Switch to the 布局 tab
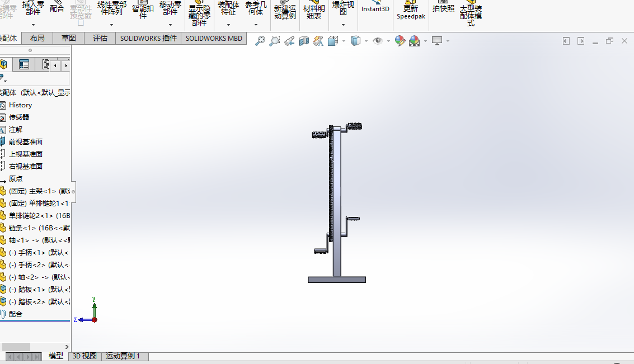 [x=37, y=38]
